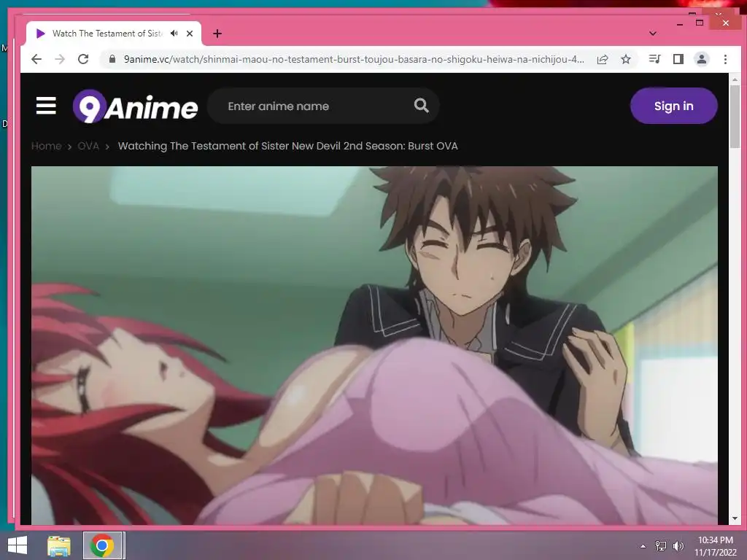Click the address bar URL
This screenshot has height=560, width=747.
354,60
